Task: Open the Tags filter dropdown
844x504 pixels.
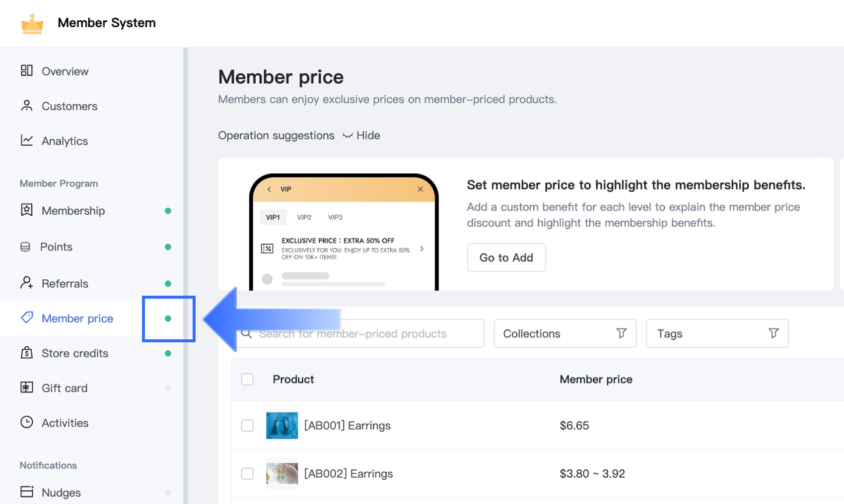Action: coord(717,333)
